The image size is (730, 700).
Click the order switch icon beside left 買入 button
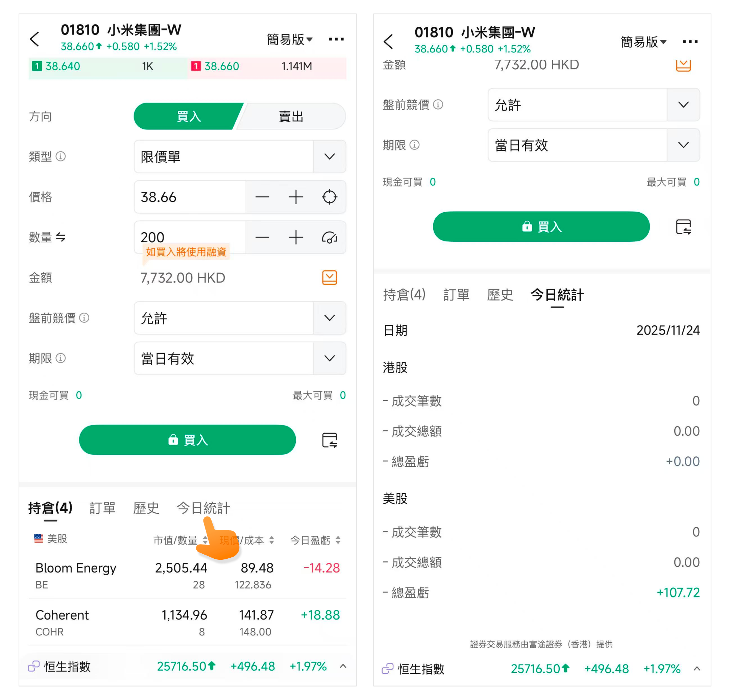pyautogui.click(x=329, y=440)
